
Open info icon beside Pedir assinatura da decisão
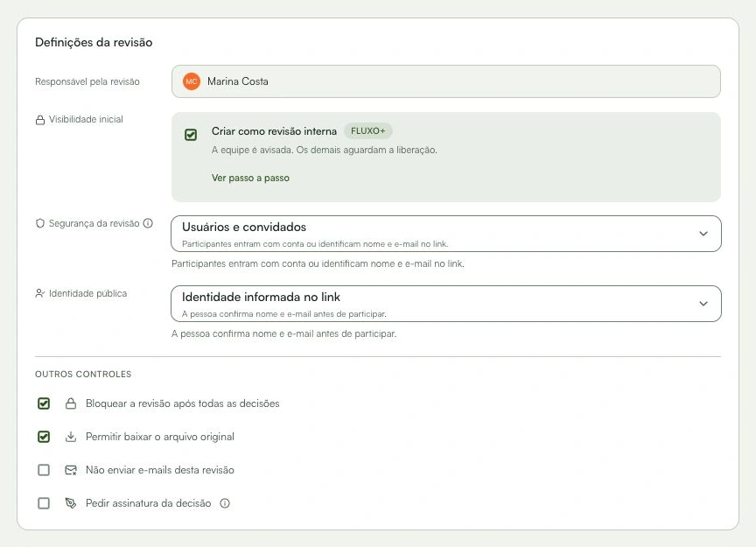pyautogui.click(x=225, y=503)
